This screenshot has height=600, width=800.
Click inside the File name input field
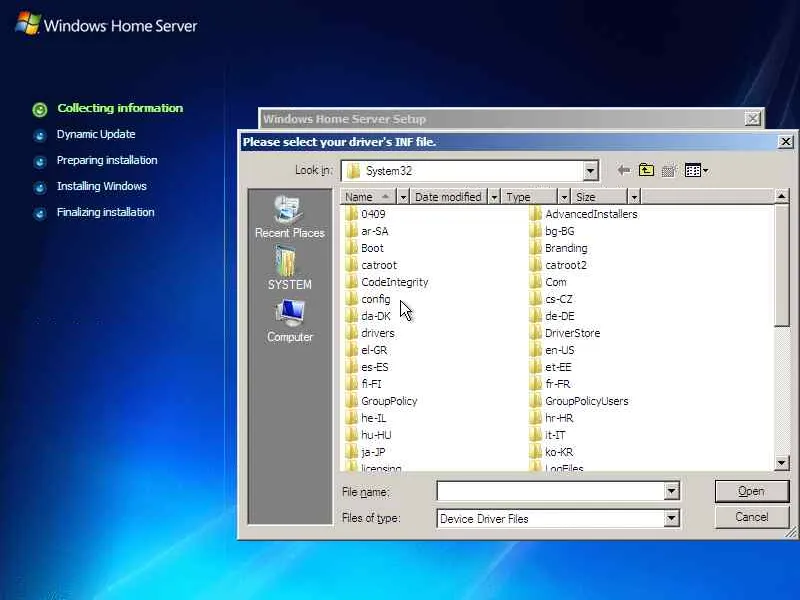pyautogui.click(x=551, y=491)
